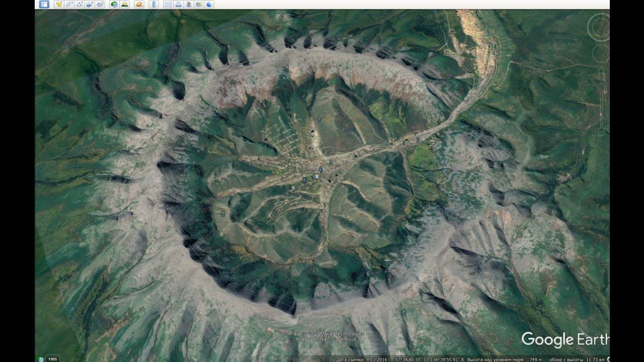This screenshot has width=644, height=362.
Task: Start the record a tour tool
Action: [100, 5]
